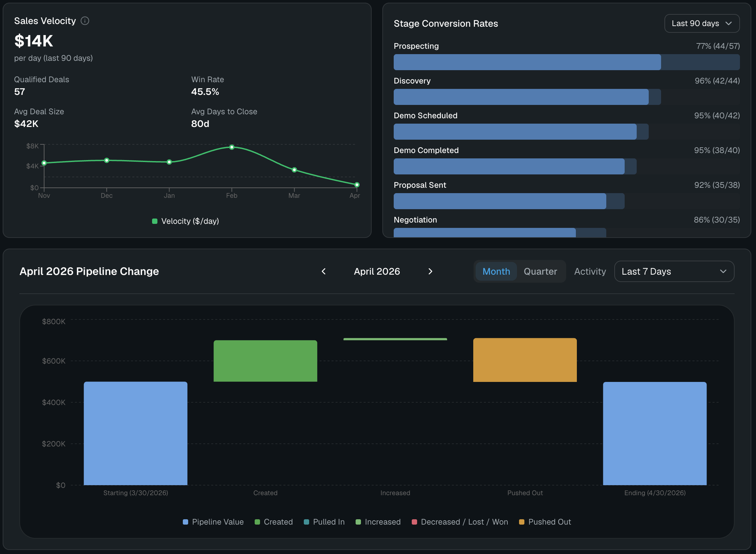Click the Velocity ($/day) legend marker
The image size is (756, 554).
pos(155,221)
